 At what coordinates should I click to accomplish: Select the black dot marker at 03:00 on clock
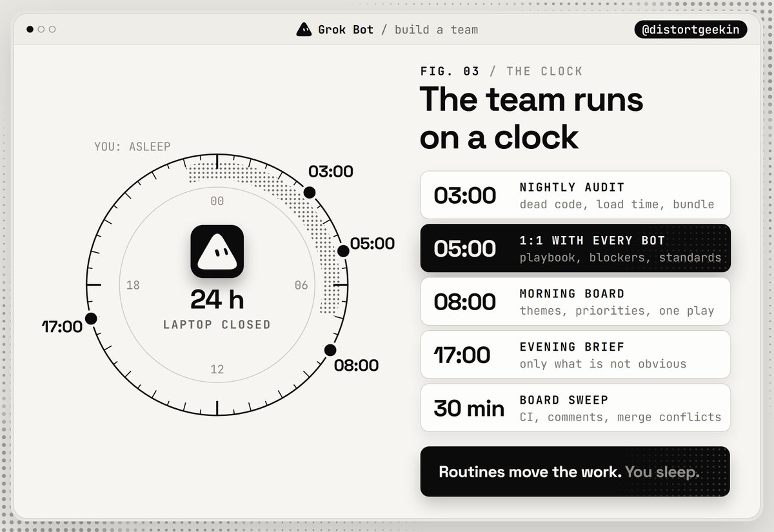pyautogui.click(x=310, y=192)
